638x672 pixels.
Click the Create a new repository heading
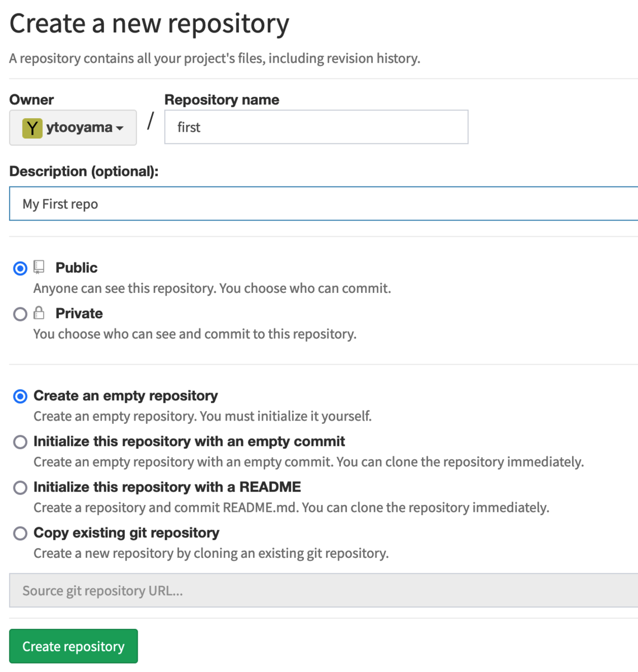pyautogui.click(x=149, y=24)
